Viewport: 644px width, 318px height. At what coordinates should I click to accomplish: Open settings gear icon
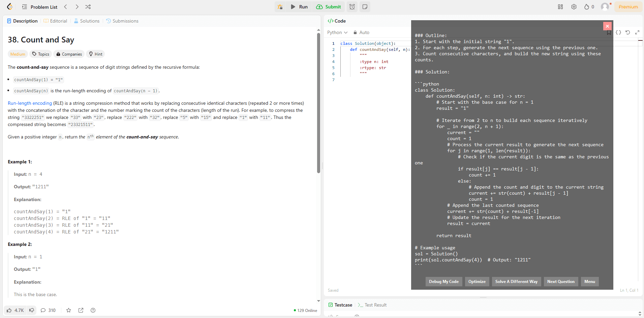pyautogui.click(x=574, y=7)
